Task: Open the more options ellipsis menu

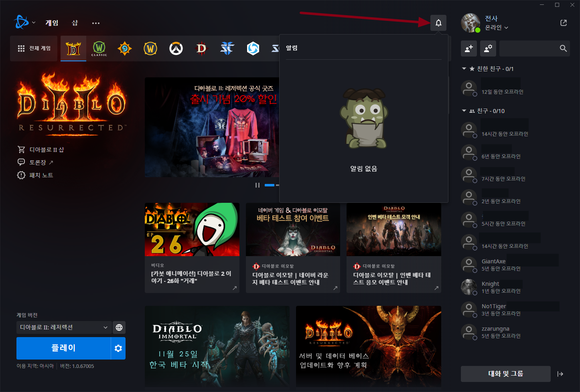Action: coord(96,23)
